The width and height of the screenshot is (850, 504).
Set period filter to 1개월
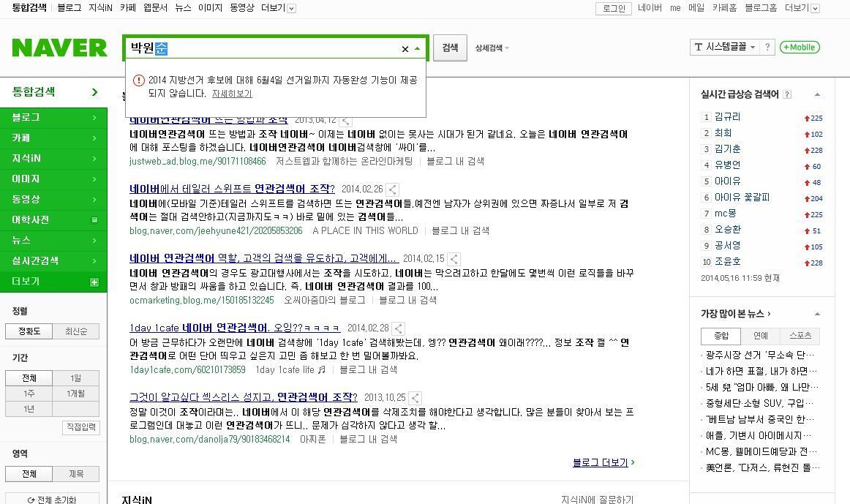(76, 394)
